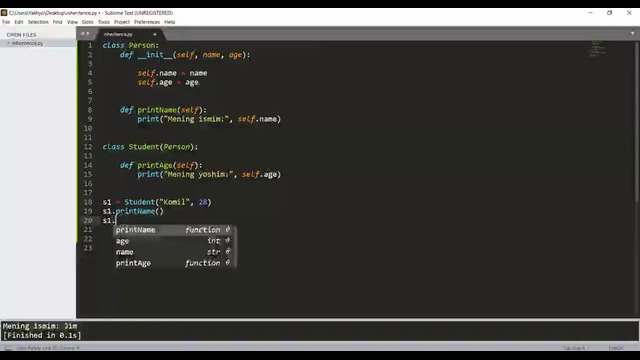Click line number 12 in the gutter
640x360 pixels.
[88, 147]
